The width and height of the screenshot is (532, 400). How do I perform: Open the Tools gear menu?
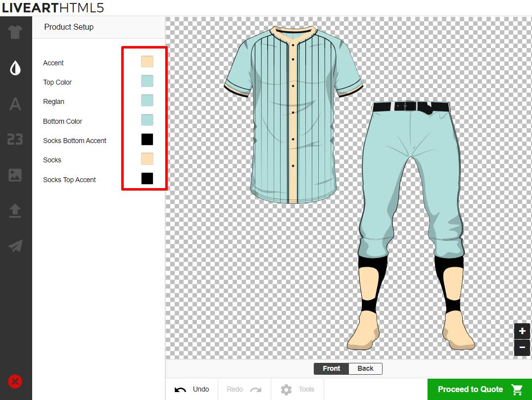pos(297,389)
